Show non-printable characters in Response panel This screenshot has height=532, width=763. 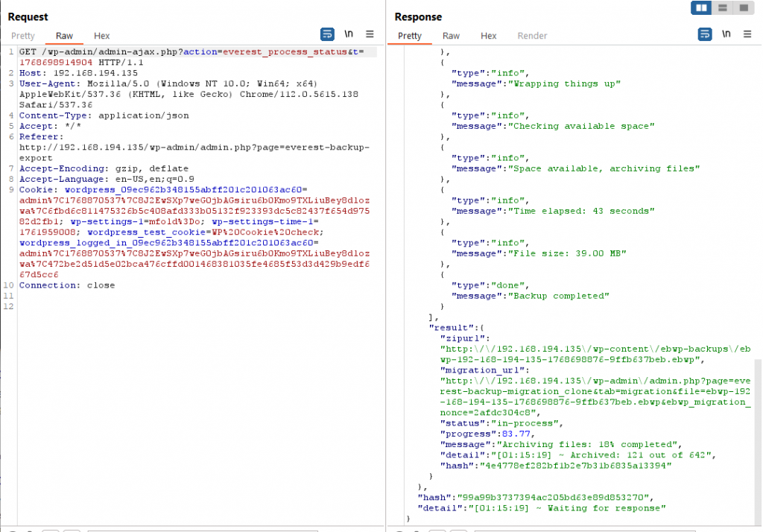[726, 34]
